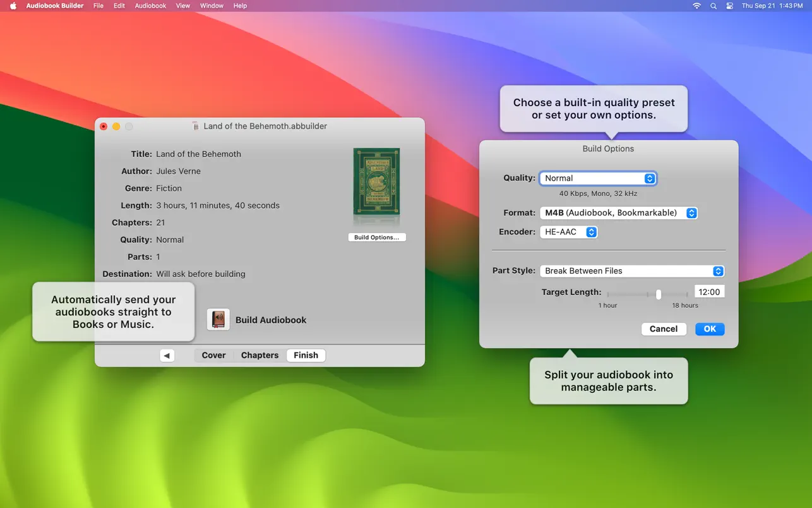
Task: Cancel the Build Options dialog
Action: click(x=663, y=329)
